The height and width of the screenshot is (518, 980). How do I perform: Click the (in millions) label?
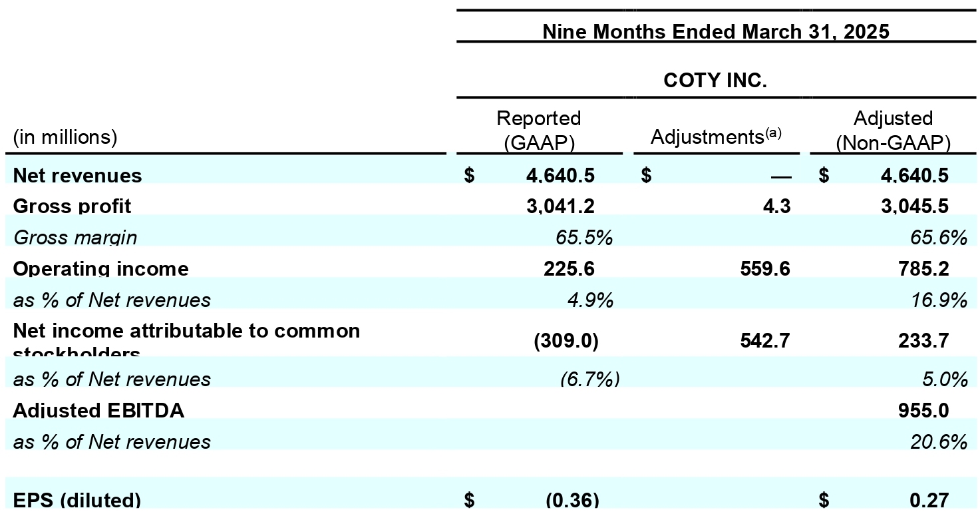point(65,137)
